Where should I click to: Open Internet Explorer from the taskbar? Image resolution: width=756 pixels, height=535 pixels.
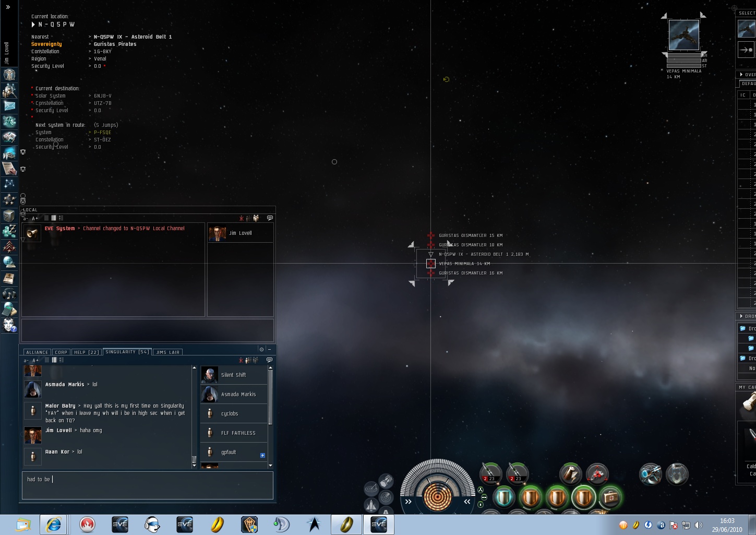tap(54, 525)
